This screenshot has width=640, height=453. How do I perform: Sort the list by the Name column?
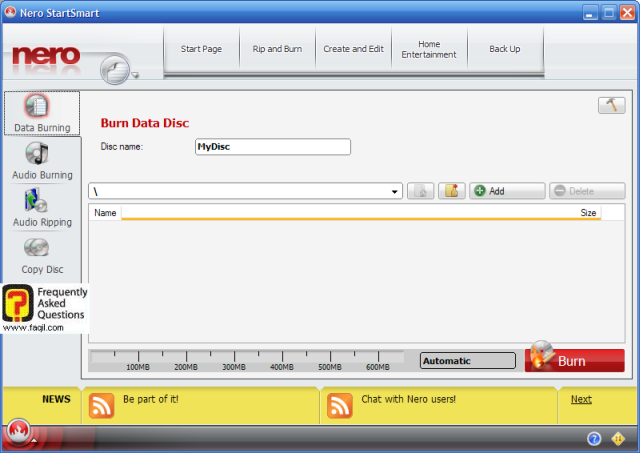tap(105, 213)
